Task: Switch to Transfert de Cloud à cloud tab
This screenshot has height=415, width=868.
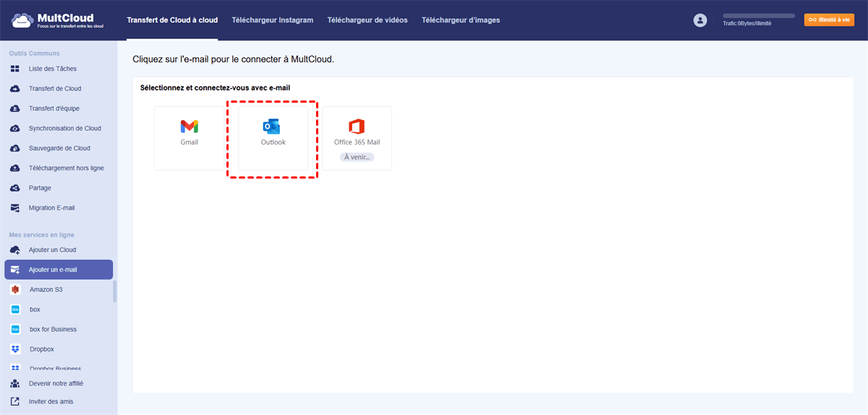Action: click(172, 20)
